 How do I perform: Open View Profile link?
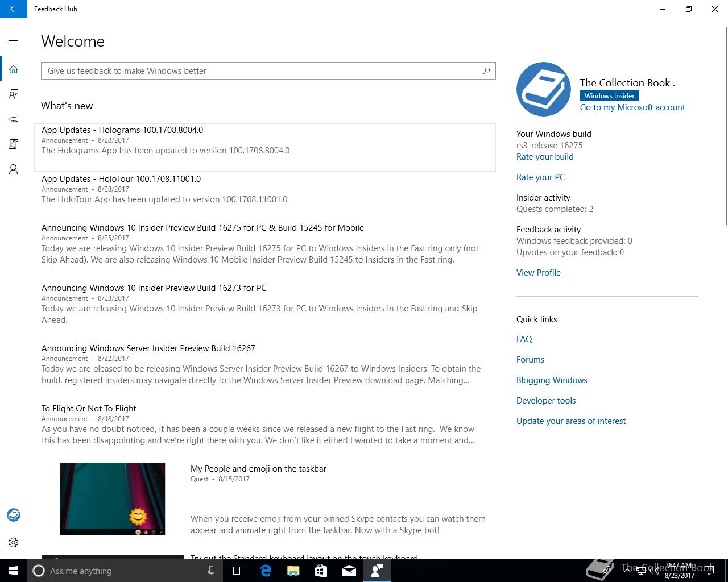pyautogui.click(x=539, y=273)
